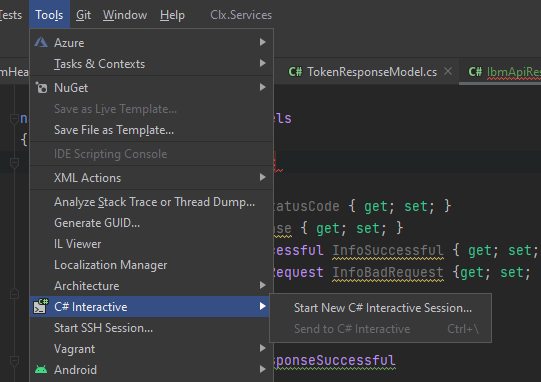Collapse the namespace code fold marker in gutter
The width and height of the screenshot is (541, 382).
click(14, 119)
